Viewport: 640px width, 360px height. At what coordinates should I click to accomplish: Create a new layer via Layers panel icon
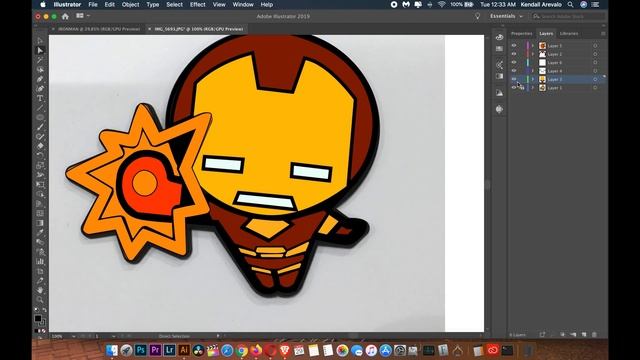coord(584,335)
